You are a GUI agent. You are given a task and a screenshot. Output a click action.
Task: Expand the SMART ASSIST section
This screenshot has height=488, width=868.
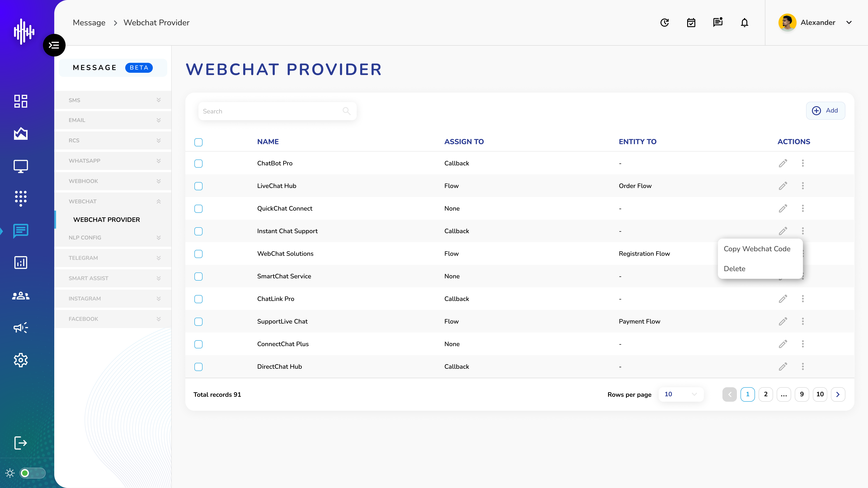point(113,278)
